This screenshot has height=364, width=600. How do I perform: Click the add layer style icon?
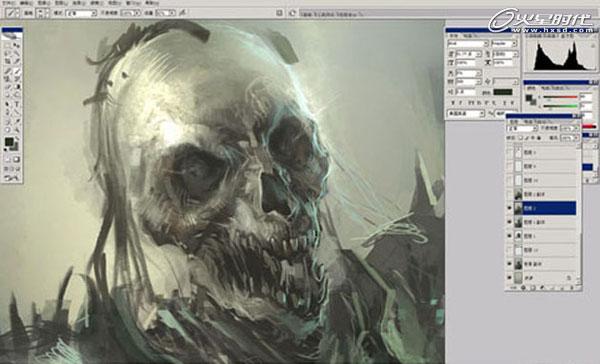coord(523,287)
